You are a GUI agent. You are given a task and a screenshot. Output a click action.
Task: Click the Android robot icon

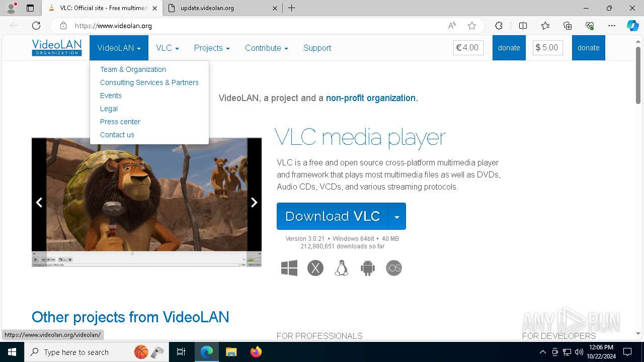pos(368,268)
